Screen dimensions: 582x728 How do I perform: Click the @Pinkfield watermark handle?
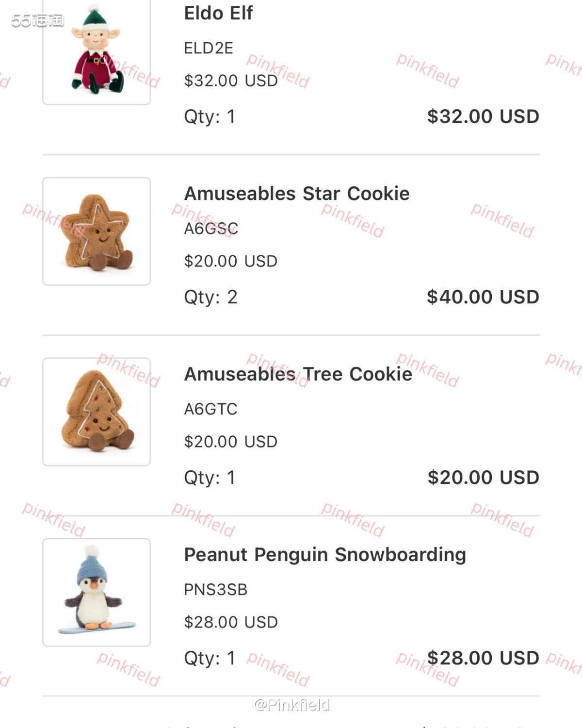pyautogui.click(x=292, y=705)
